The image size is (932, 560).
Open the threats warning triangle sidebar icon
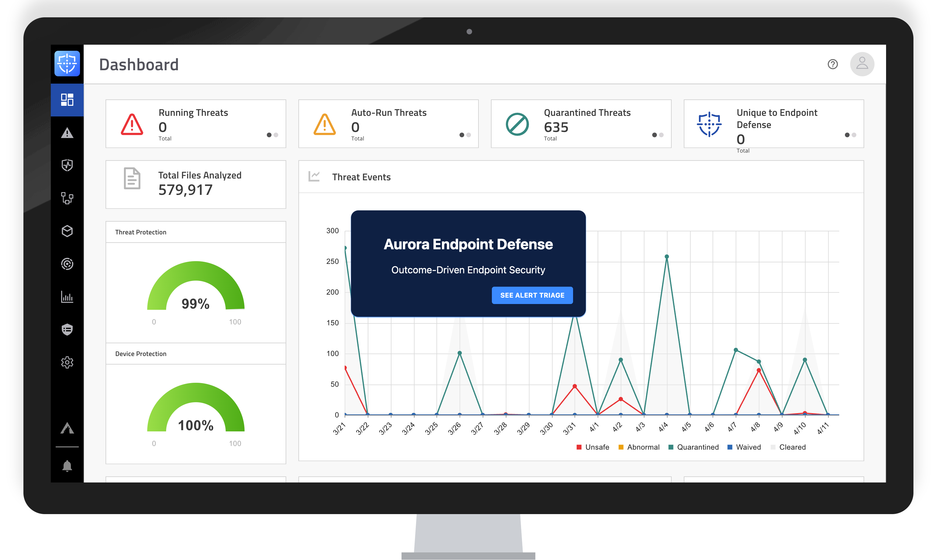click(x=67, y=133)
